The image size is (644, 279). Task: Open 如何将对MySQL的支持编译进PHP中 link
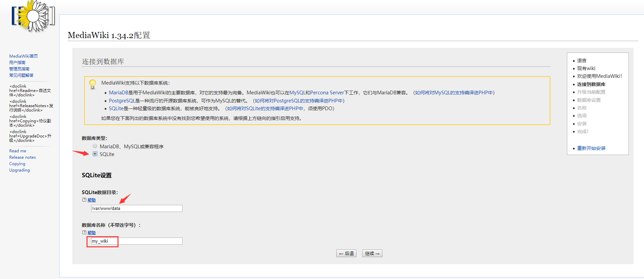(x=454, y=93)
